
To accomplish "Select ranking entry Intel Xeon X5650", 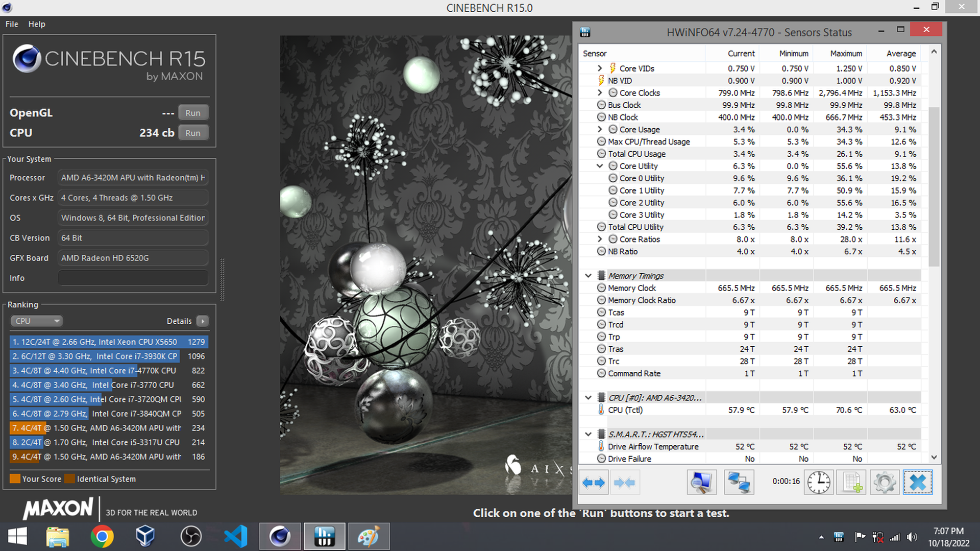I will point(109,342).
